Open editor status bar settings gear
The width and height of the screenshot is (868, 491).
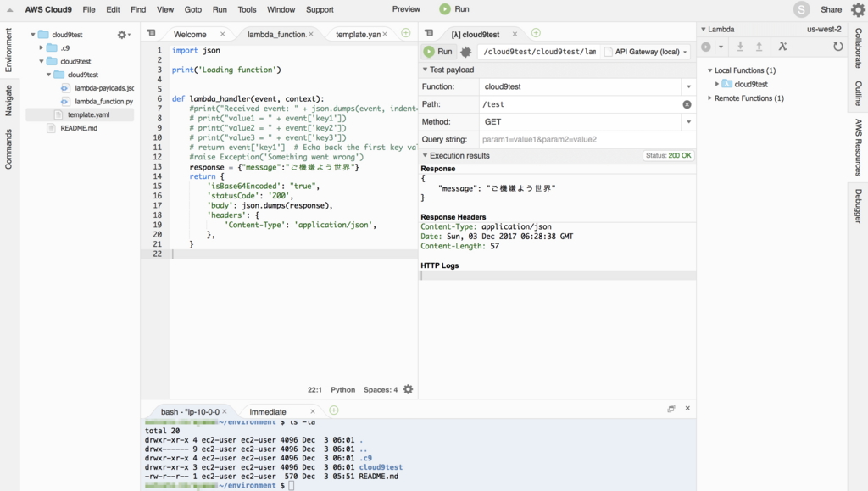tap(408, 390)
